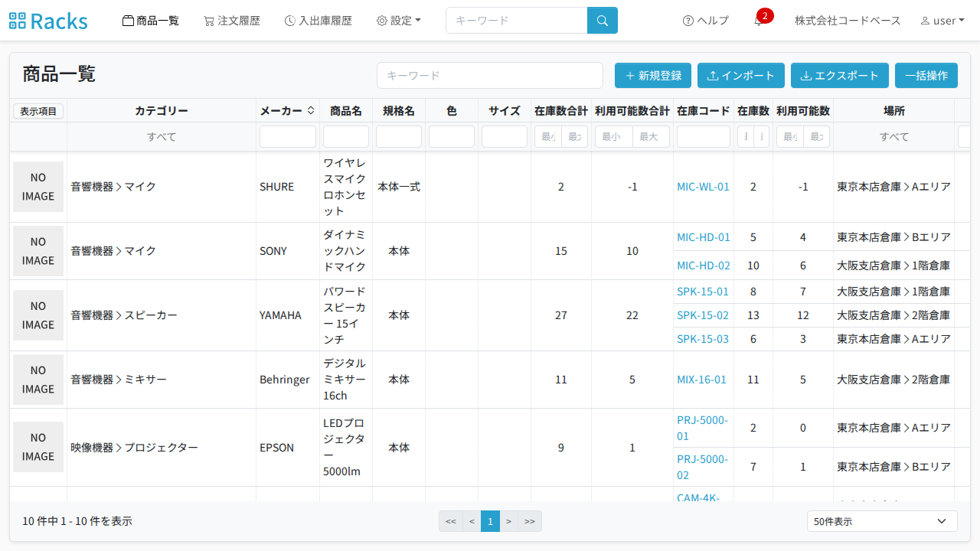The width and height of the screenshot is (980, 551).
Task: Focus the 商品名 column filter field
Action: [x=346, y=137]
